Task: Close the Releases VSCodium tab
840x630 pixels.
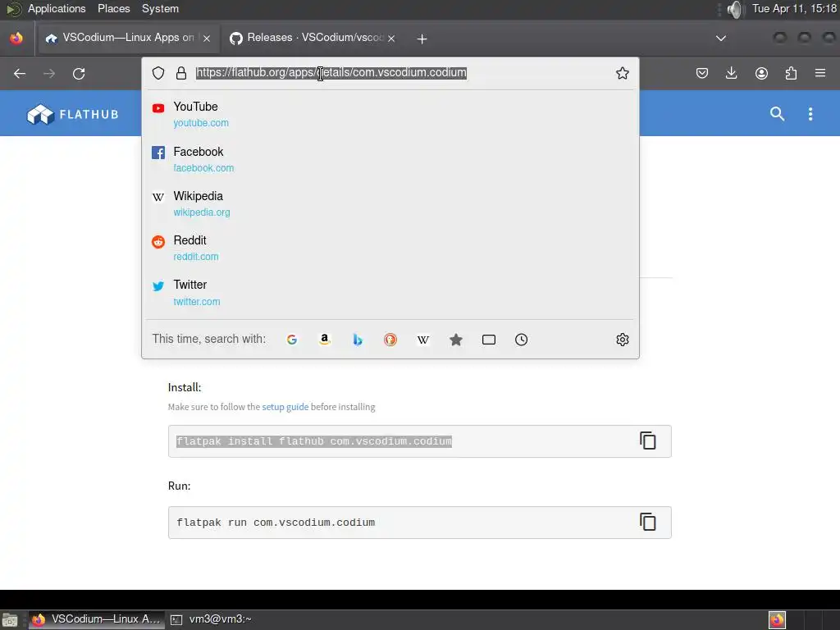Action: click(391, 39)
